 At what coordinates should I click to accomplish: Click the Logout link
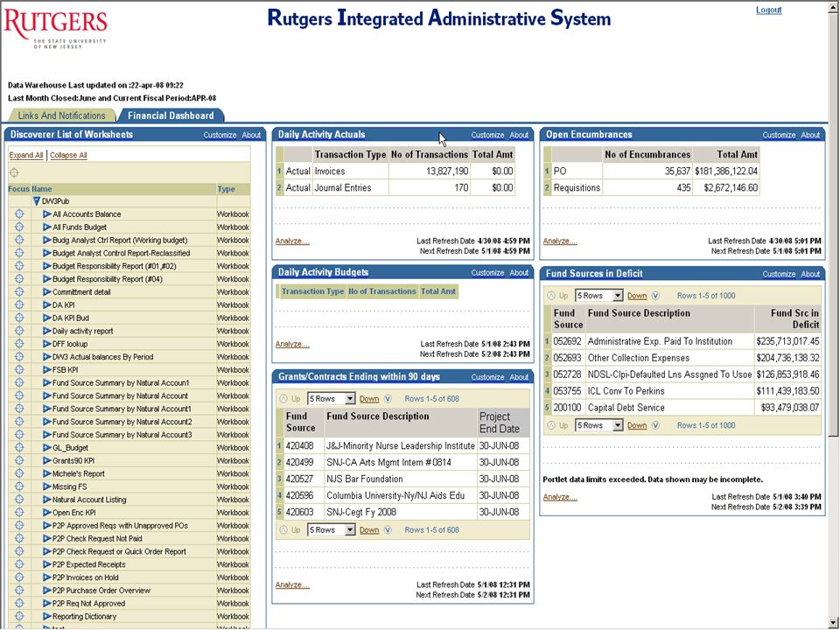[x=769, y=10]
